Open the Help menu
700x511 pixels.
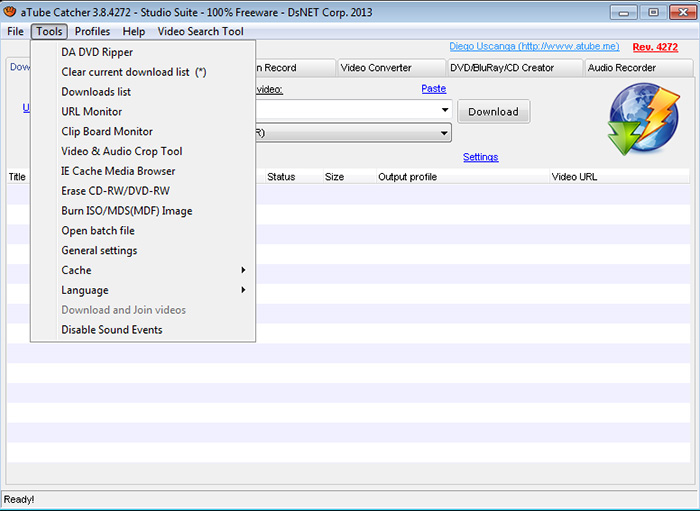[133, 32]
